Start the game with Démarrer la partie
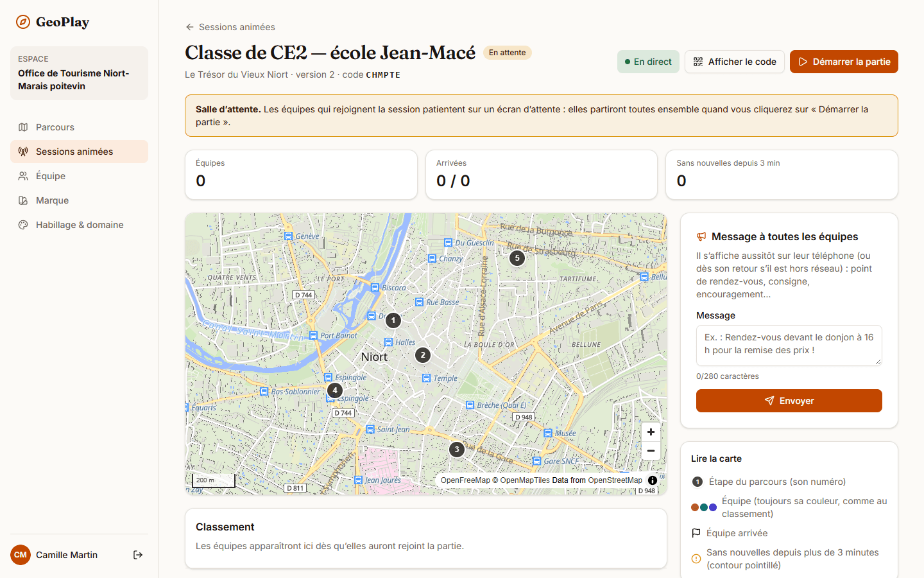924x578 pixels. pos(844,62)
